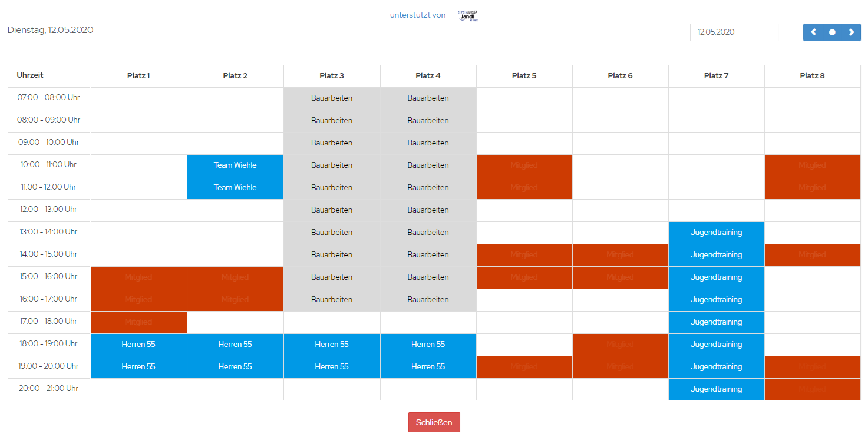Click Mitglied booking at 17:00 on Platz 1
The image size is (868, 437).
(138, 322)
